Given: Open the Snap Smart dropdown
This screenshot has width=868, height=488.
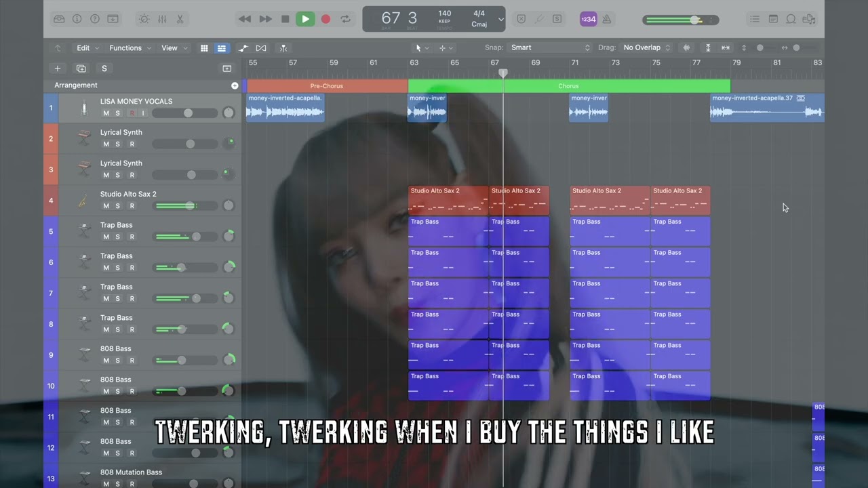Looking at the screenshot, I should 550,47.
